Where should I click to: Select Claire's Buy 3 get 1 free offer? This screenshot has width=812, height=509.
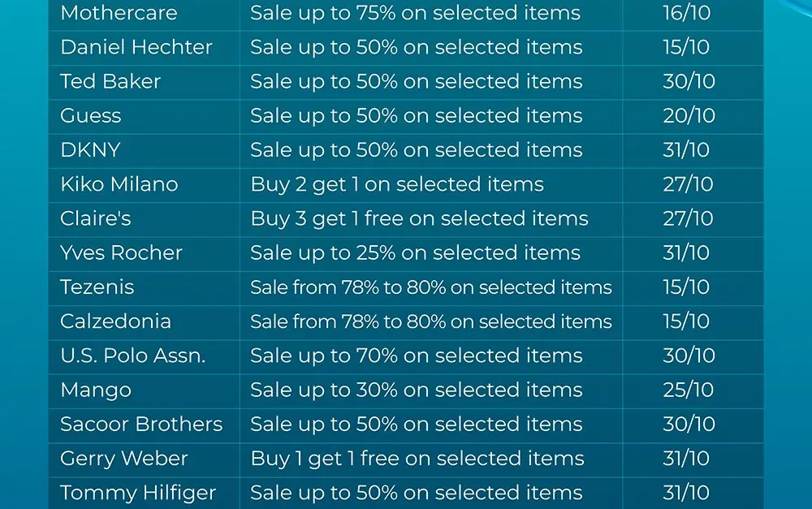pos(420,218)
